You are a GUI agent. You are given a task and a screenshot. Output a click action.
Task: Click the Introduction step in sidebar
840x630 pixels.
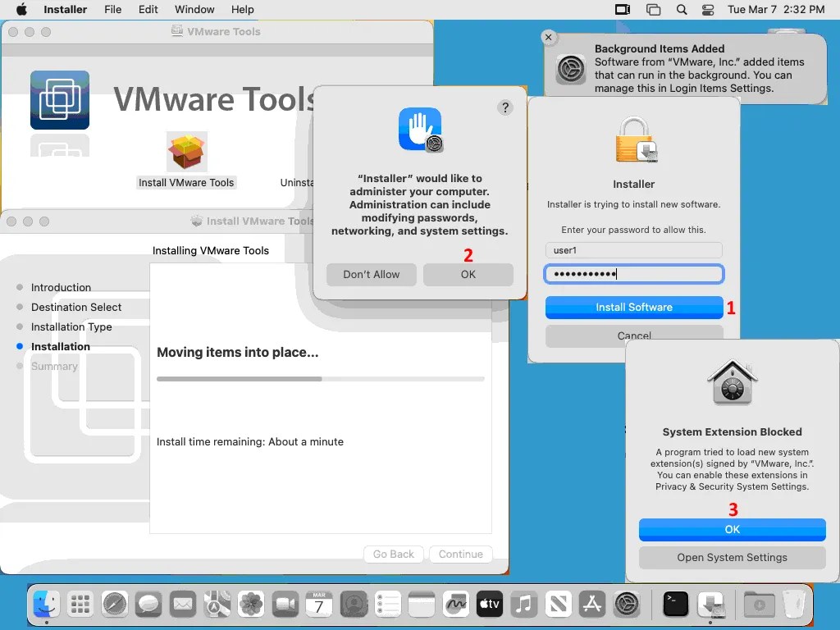click(61, 287)
